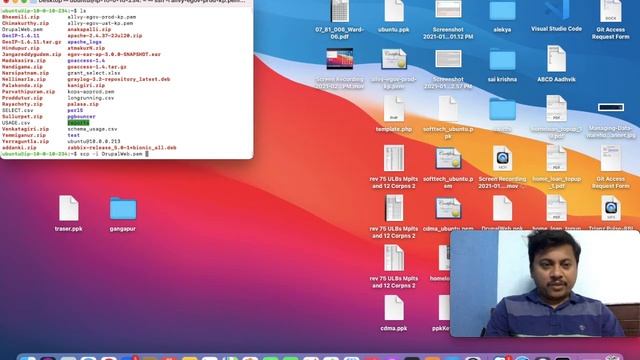This screenshot has height=360, width=640.
Task: Click egov-ear-ap SNAPSHOT.ear in terminal
Action: coord(114,54)
